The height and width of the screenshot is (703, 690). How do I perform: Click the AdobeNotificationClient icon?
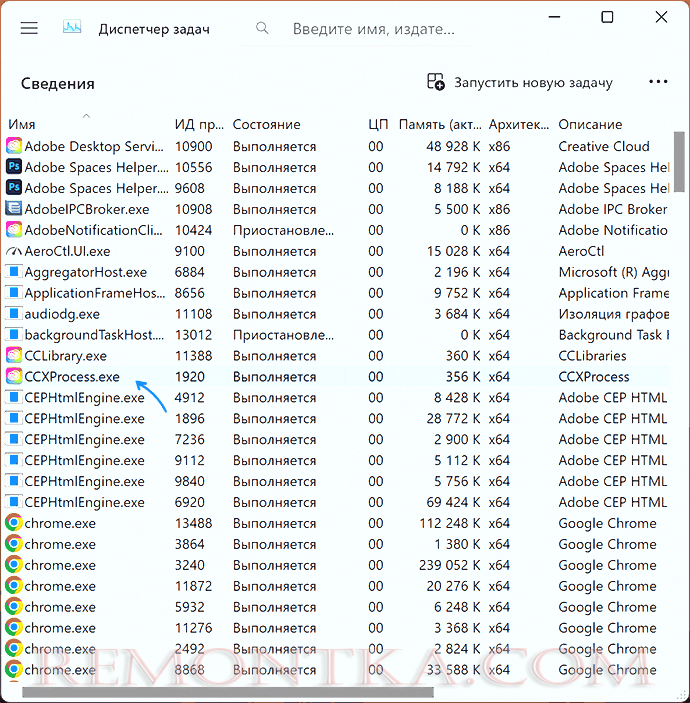[x=14, y=230]
